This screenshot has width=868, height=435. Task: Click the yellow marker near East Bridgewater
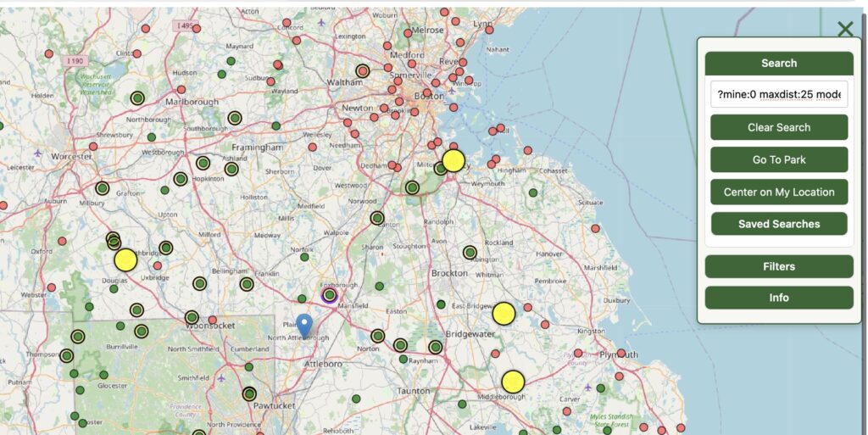pos(504,314)
